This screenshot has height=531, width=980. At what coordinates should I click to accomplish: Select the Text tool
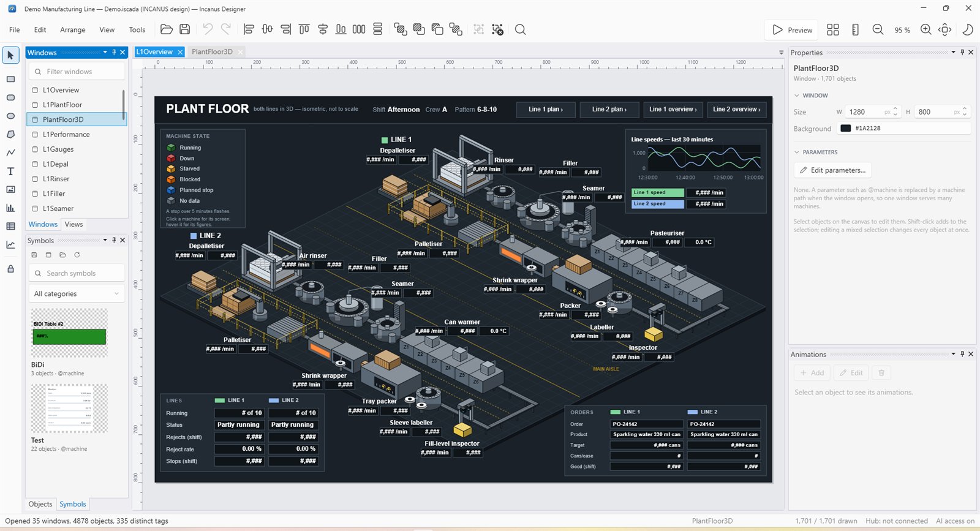click(x=10, y=171)
